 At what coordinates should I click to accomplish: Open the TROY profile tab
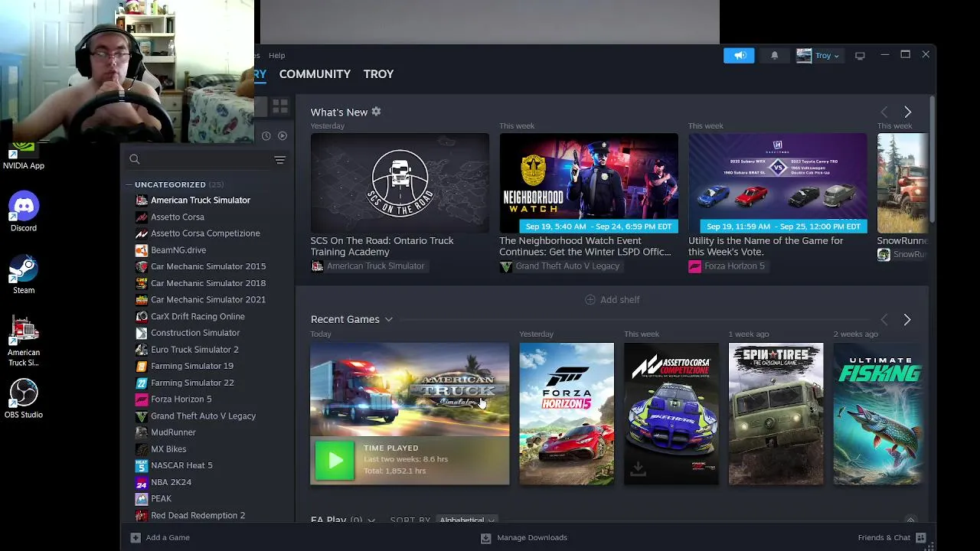point(378,74)
